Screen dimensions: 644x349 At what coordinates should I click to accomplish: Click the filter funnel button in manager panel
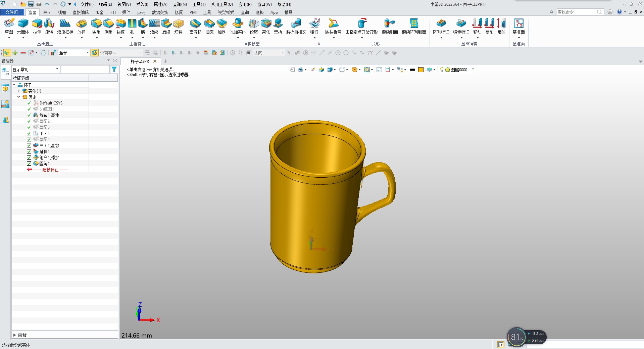[x=114, y=69]
